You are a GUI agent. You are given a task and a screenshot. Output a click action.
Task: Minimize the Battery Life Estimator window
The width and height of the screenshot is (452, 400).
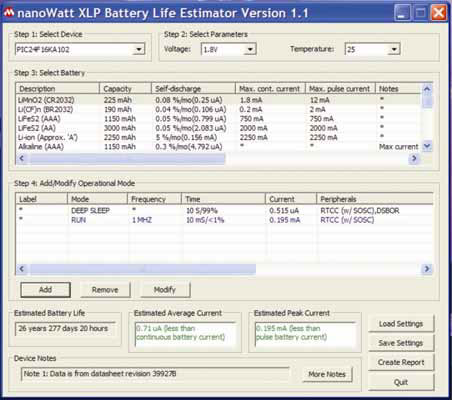coord(402,13)
